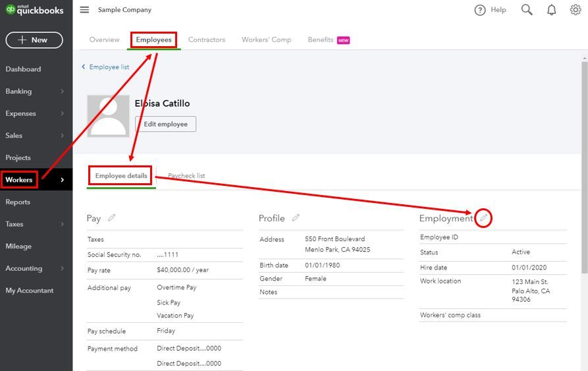Open Taxes in sidebar
The height and width of the screenshot is (371, 588).
tap(14, 224)
